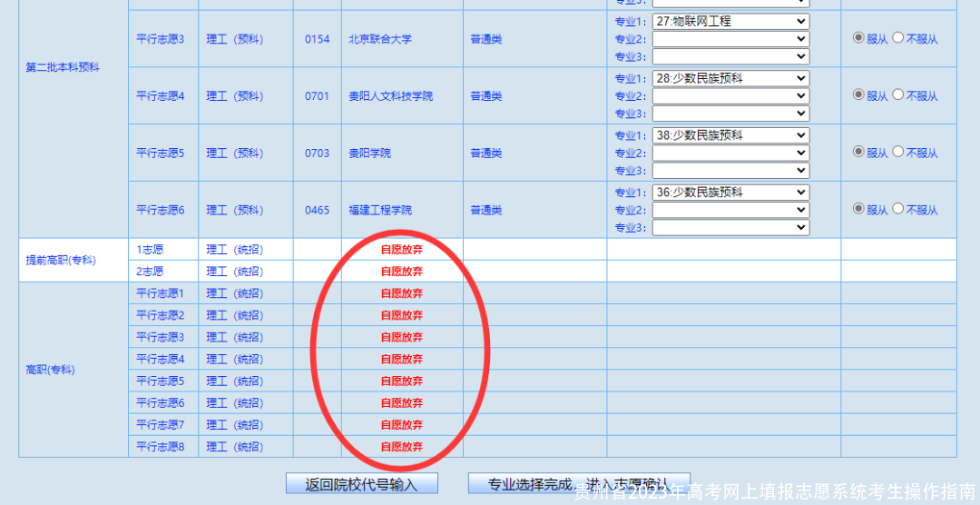Click school name 北京联合大学
The width and height of the screenshot is (980, 505).
pos(380,39)
